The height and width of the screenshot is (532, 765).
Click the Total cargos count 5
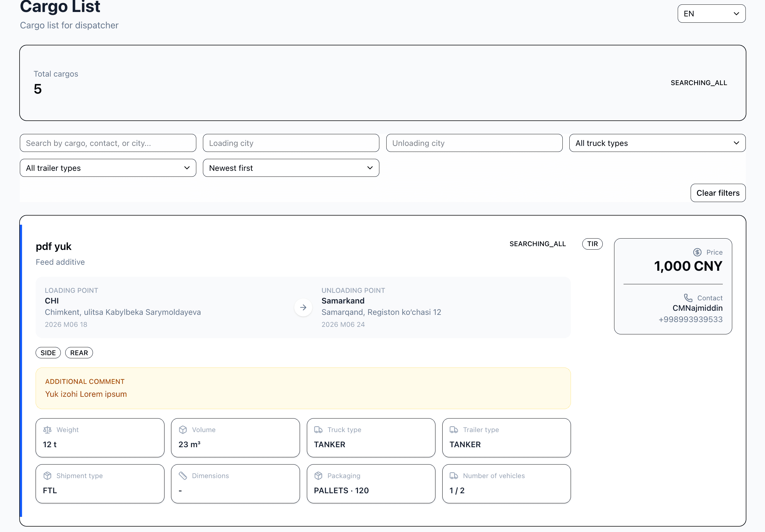click(x=37, y=89)
